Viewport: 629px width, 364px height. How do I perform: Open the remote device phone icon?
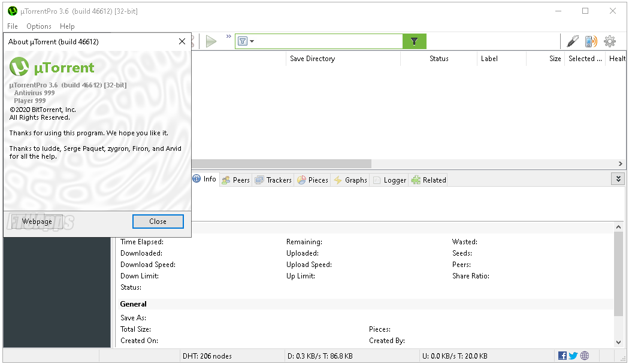pos(591,41)
